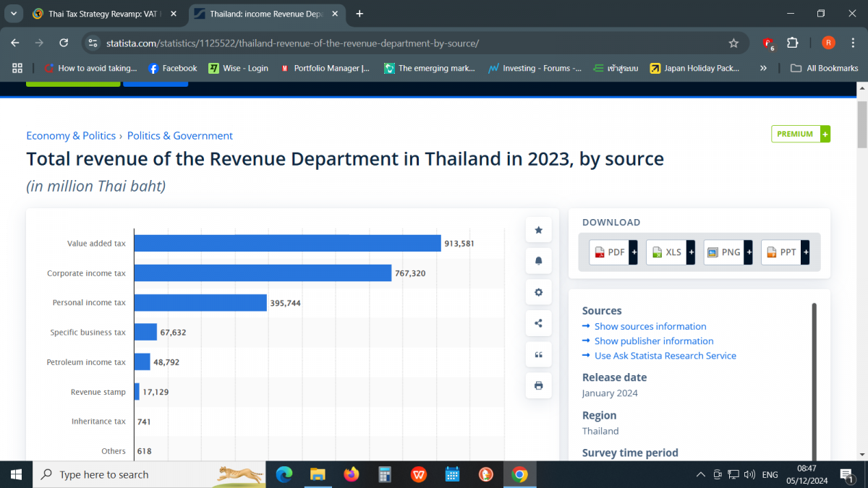Image resolution: width=868 pixels, height=488 pixels.
Task: Click the Inheritance tax label
Action: 98,421
